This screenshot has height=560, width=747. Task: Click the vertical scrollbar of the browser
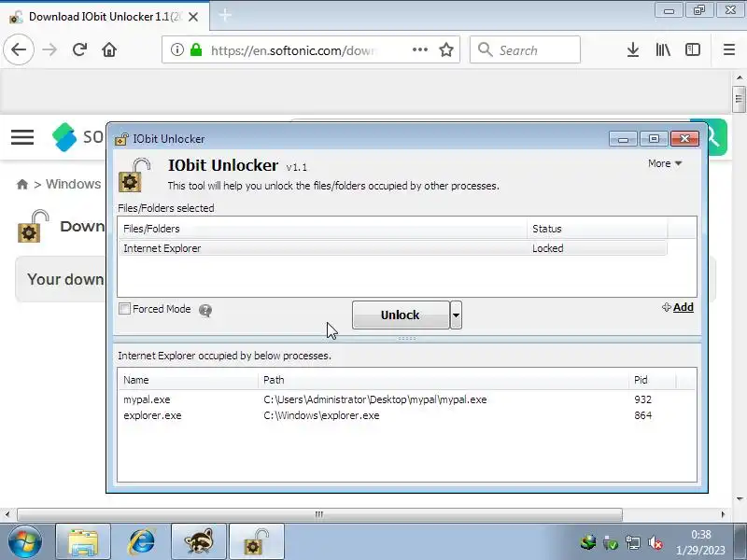[739, 99]
